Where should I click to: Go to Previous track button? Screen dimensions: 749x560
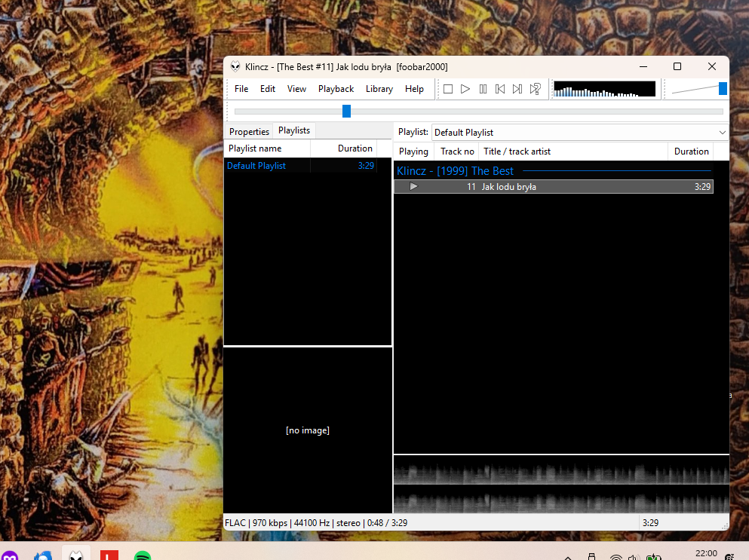coord(500,89)
